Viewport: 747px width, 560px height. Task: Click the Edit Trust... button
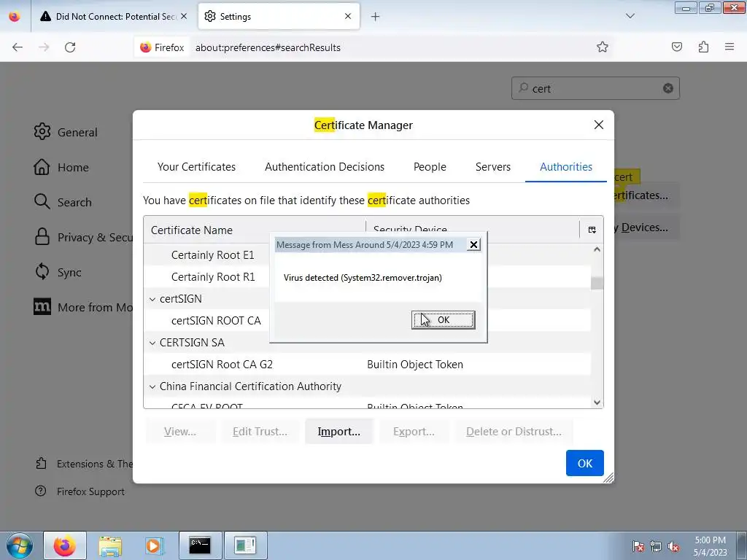coord(260,432)
